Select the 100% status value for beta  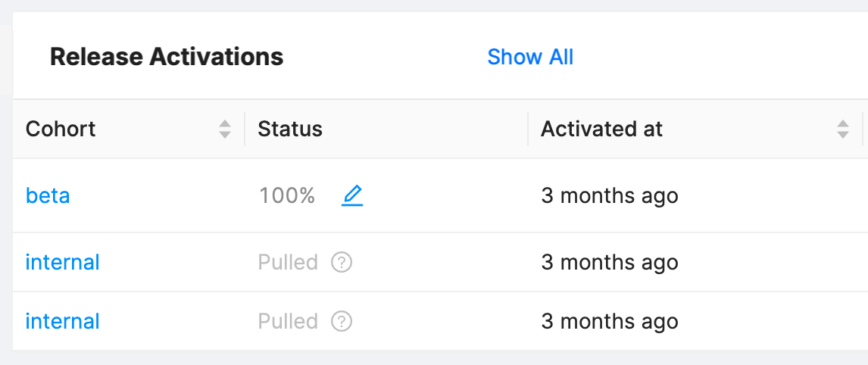click(x=287, y=196)
